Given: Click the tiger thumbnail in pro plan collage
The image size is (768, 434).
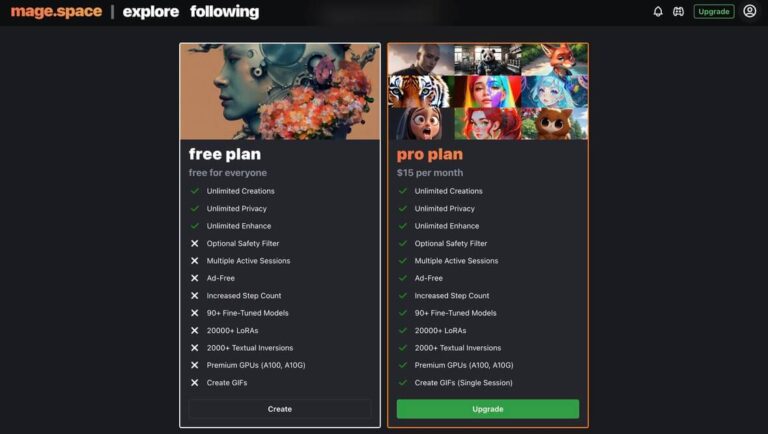Looking at the screenshot, I should pyautogui.click(x=419, y=92).
